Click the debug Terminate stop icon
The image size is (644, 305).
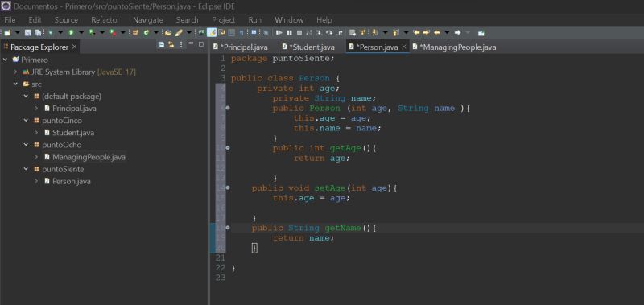click(299, 32)
